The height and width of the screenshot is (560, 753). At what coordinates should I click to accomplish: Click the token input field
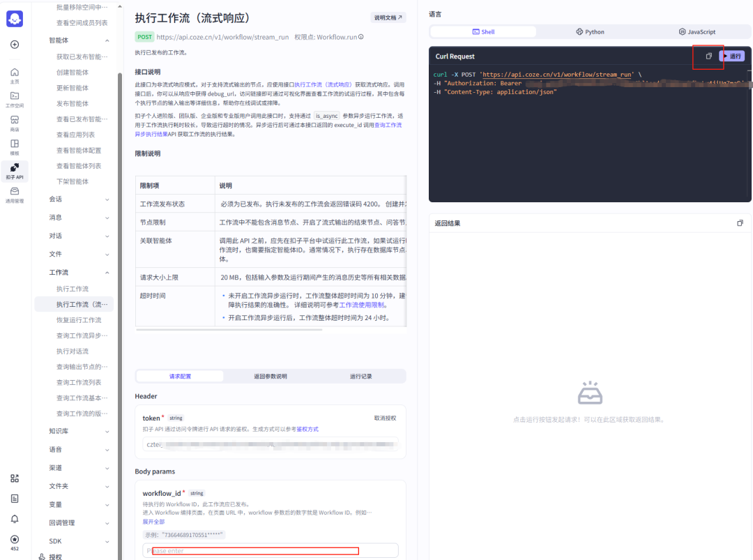271,444
